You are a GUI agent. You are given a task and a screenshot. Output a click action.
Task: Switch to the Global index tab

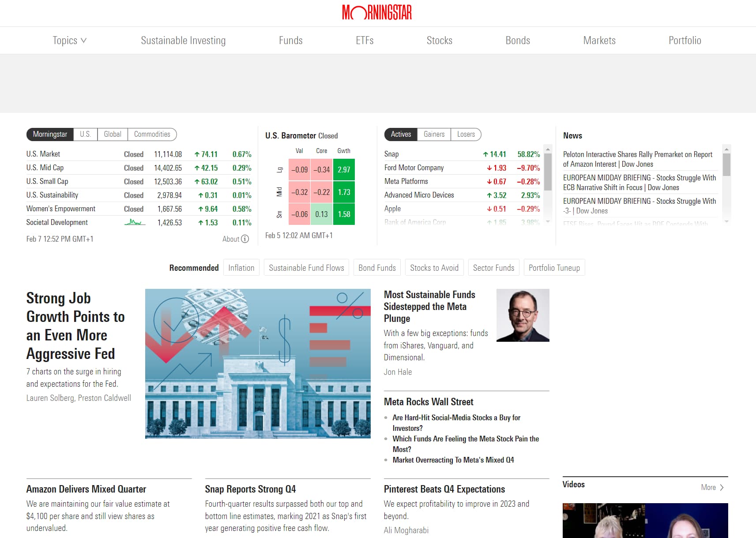pos(113,134)
